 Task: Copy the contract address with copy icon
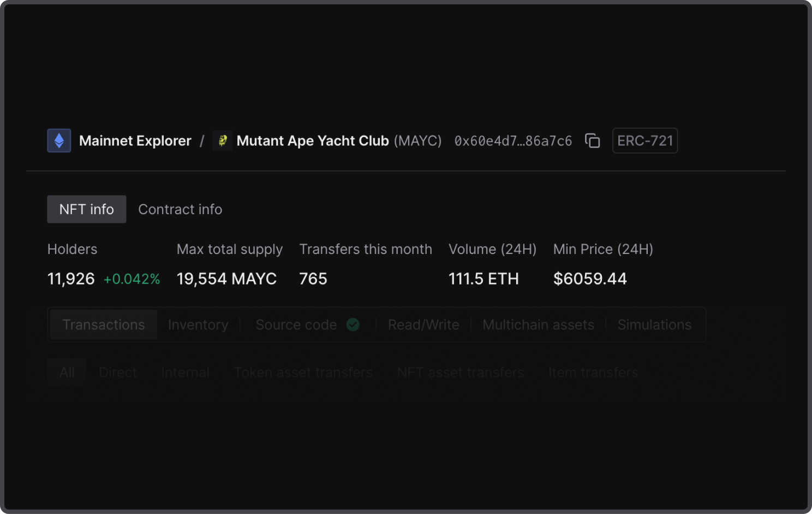click(592, 140)
